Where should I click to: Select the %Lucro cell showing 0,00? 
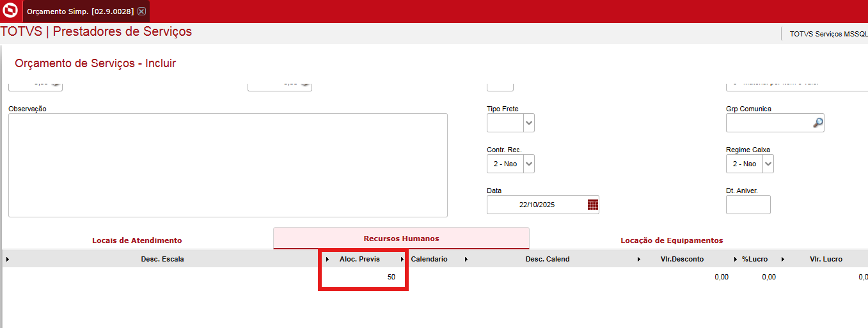[769, 277]
